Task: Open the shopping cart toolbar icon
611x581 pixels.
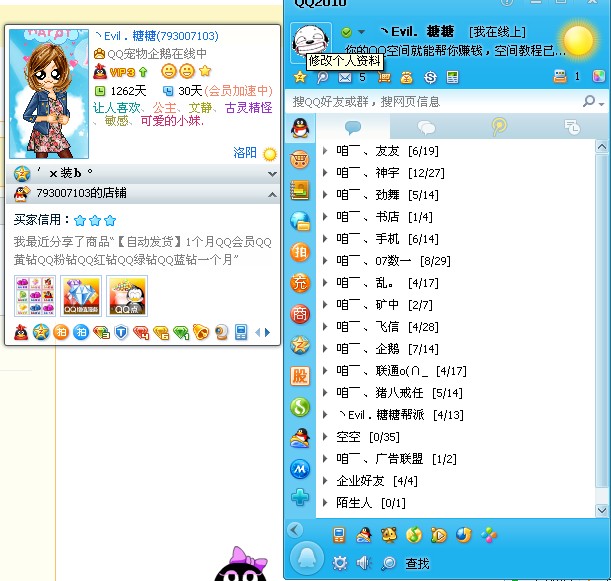Action: tap(384, 78)
